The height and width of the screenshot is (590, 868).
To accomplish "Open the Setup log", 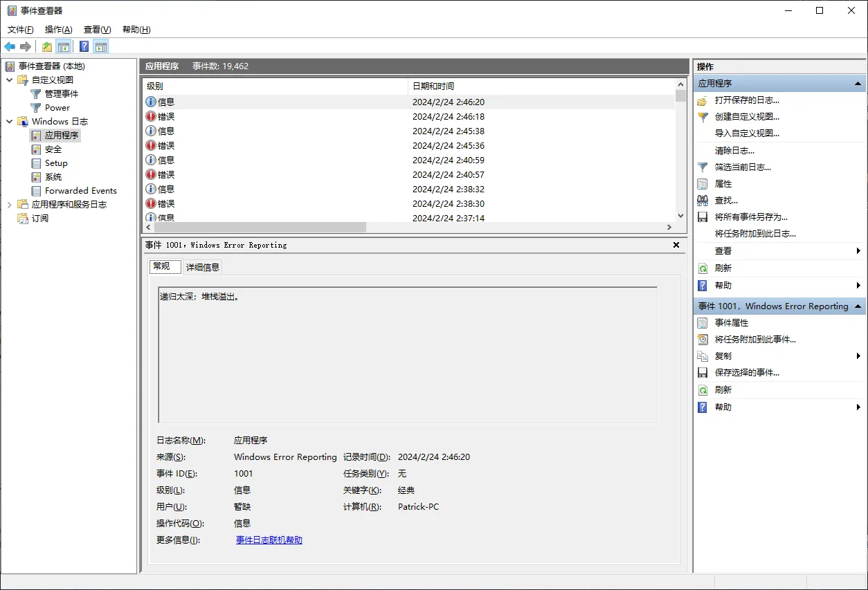I will click(x=56, y=163).
